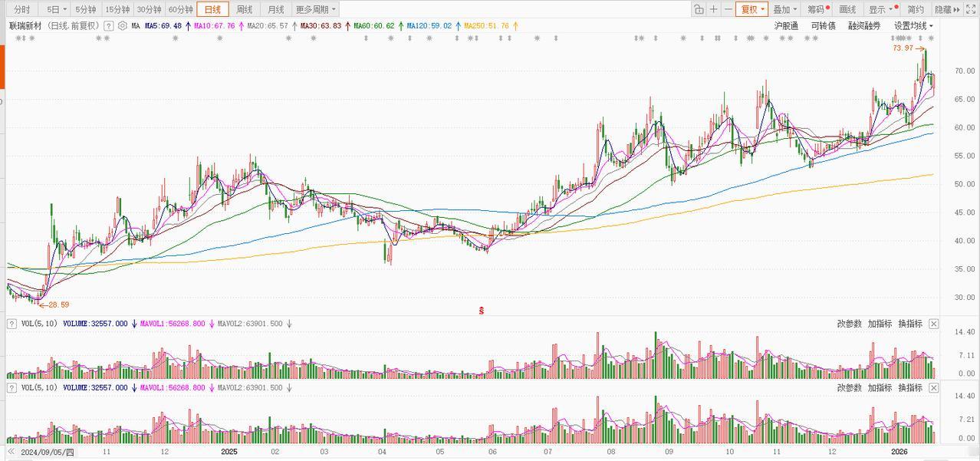Open 叠加 overlay dropdown
The height and width of the screenshot is (461, 980).
tap(784, 9)
